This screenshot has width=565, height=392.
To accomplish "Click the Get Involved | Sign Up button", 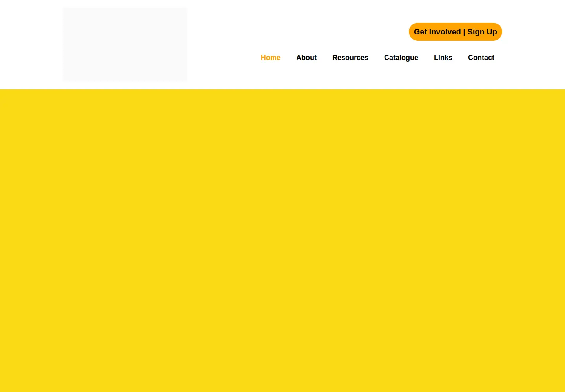I will pyautogui.click(x=455, y=32).
